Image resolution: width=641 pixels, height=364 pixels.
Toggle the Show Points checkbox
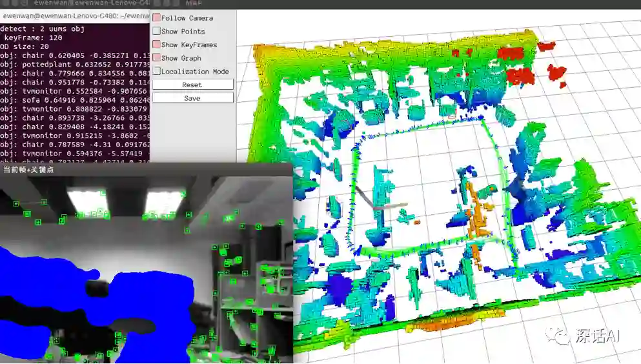point(157,31)
